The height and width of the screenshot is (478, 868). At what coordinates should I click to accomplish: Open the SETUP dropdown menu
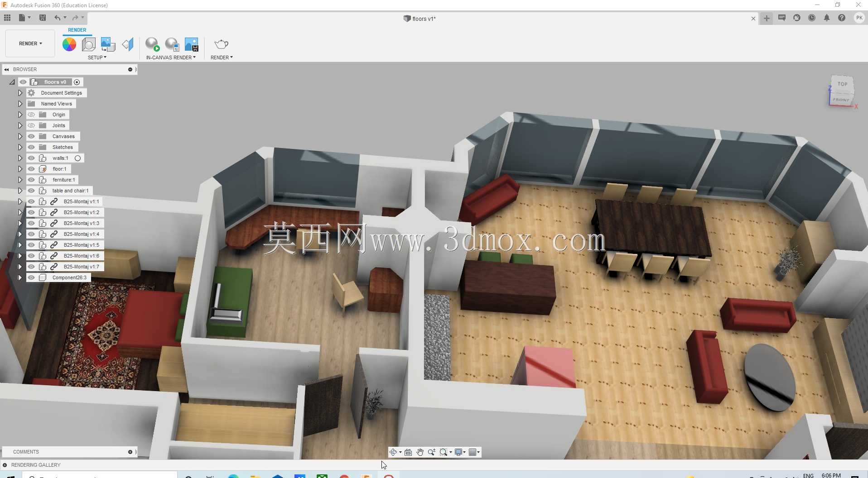[x=97, y=57]
